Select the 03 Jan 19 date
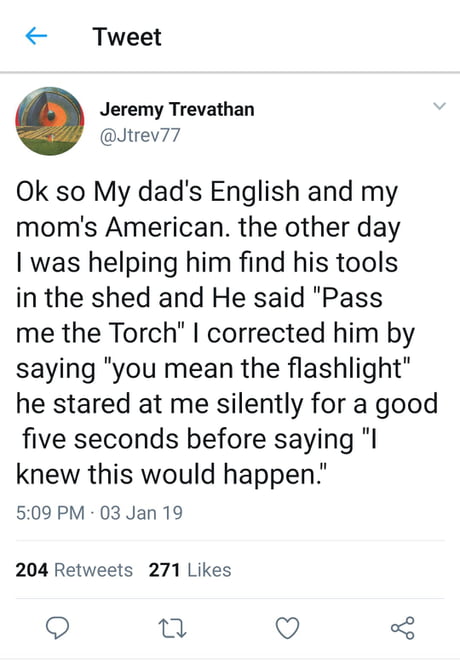 click(x=141, y=513)
